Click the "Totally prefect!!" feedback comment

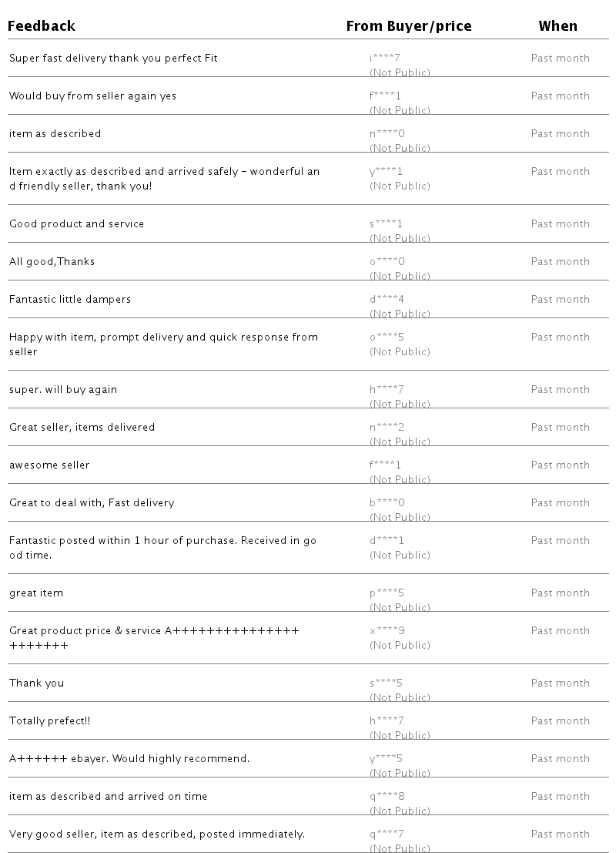[x=50, y=721]
